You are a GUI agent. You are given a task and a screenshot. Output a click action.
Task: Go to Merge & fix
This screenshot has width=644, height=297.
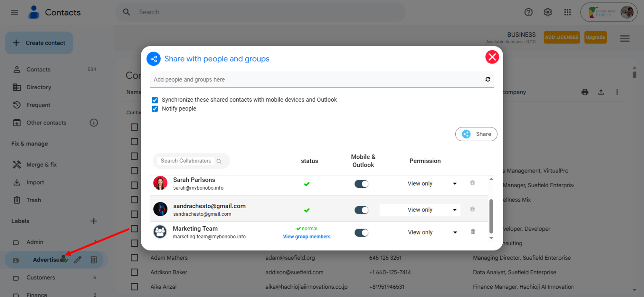coord(41,164)
